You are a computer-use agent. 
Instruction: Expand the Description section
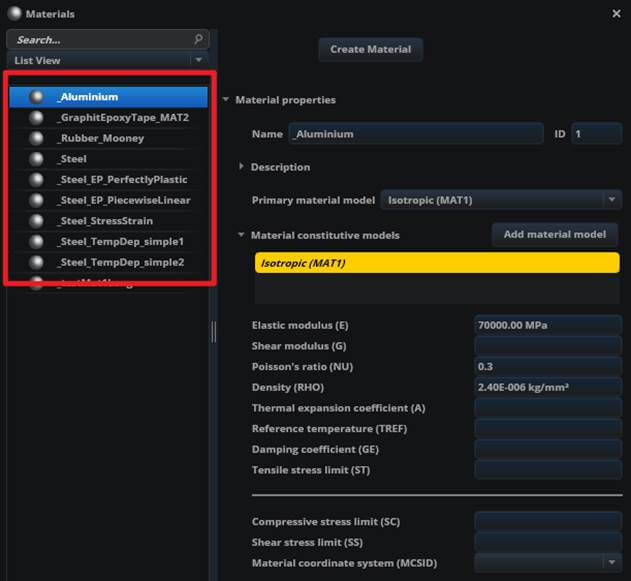coord(242,167)
